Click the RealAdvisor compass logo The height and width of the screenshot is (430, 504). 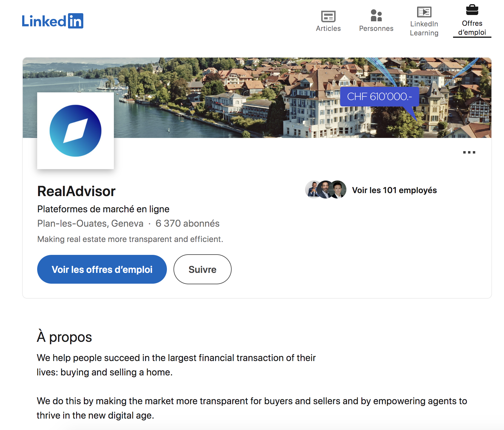click(x=76, y=131)
